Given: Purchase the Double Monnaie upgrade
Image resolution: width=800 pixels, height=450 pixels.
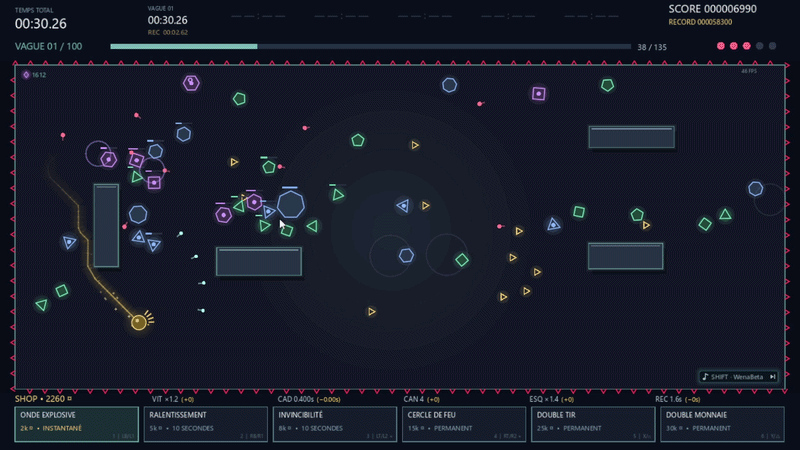Looking at the screenshot, I should (x=722, y=424).
